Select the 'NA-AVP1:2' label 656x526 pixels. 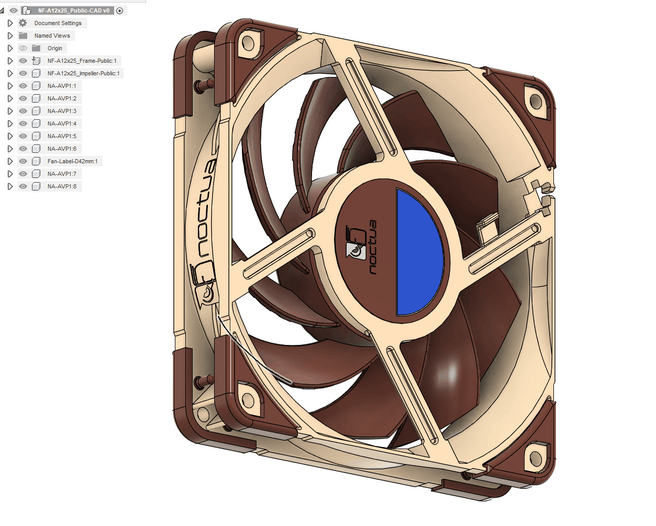pyautogui.click(x=62, y=98)
